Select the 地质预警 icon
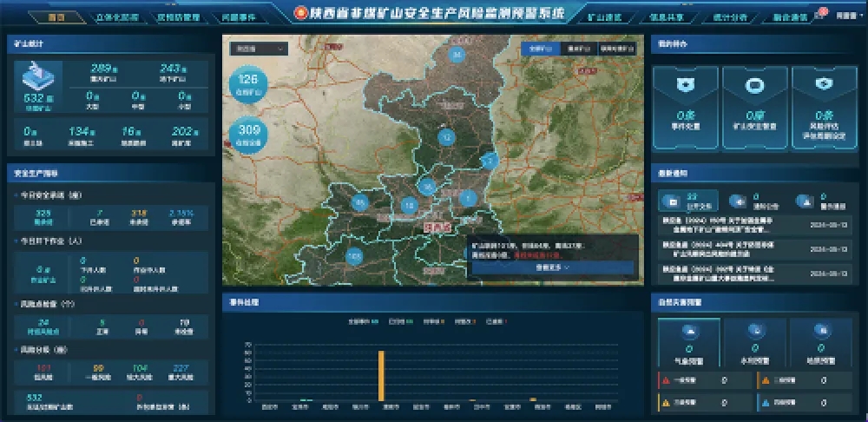868x422 pixels. coord(821,333)
